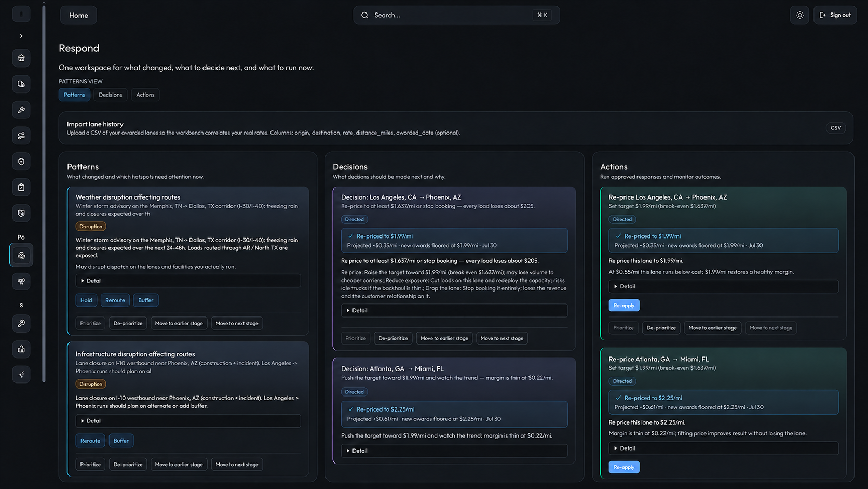Toggle light theme with sun icon
Viewport: 868px width, 489px height.
(x=799, y=15)
